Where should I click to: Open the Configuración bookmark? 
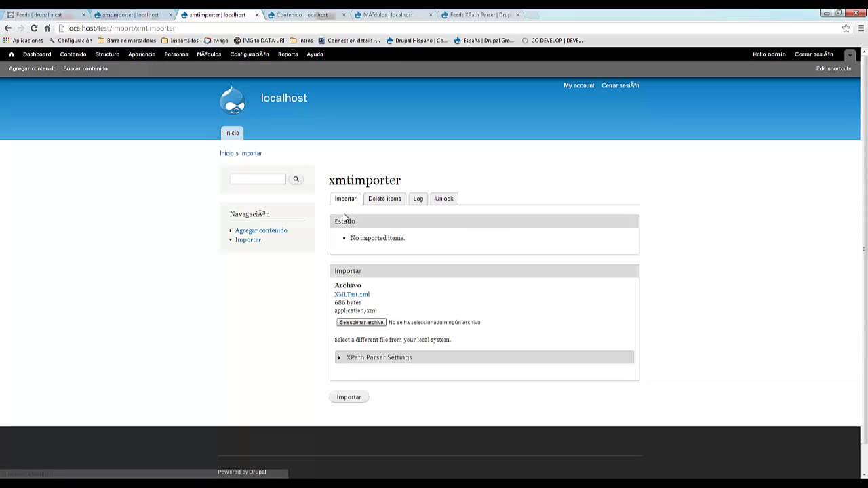[71, 41]
